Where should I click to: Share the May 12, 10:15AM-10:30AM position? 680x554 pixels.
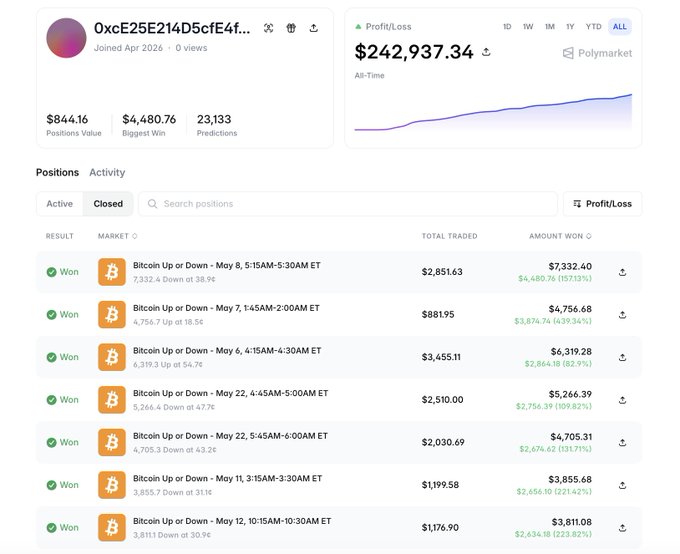[x=622, y=528]
